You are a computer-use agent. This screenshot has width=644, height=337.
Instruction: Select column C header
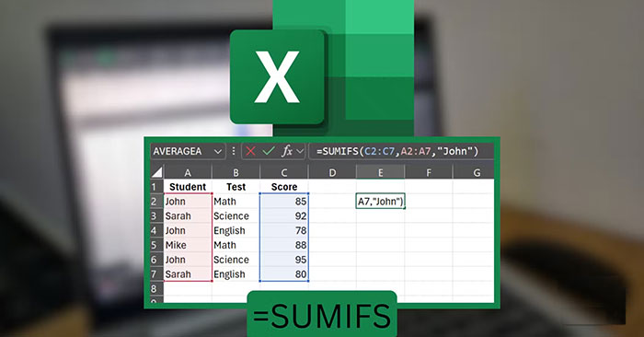[284, 172]
